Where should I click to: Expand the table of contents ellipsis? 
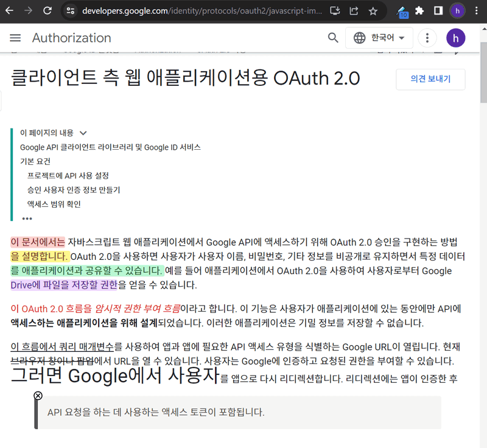27,219
